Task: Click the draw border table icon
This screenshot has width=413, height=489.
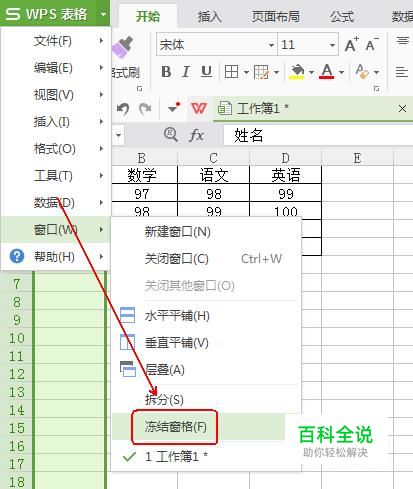Action: pyautogui.click(x=261, y=72)
